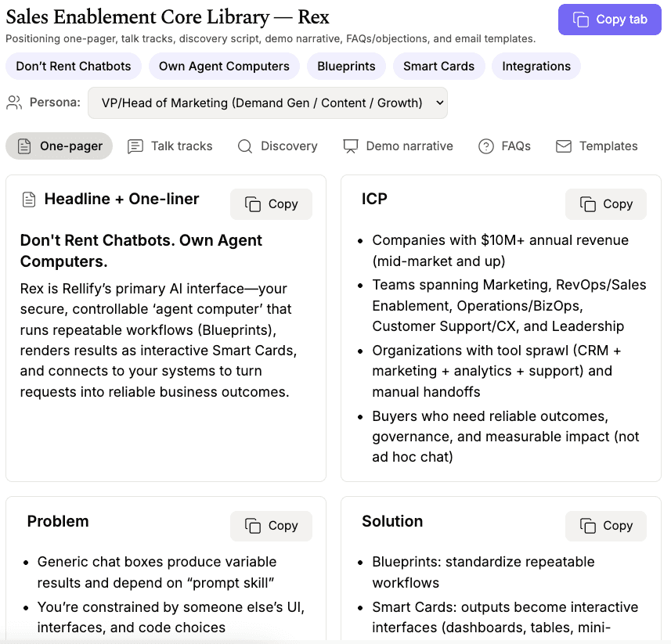This screenshot has height=644, width=671.
Task: Click the page title Sales Enablement Core Library — Rex
Action: (168, 17)
